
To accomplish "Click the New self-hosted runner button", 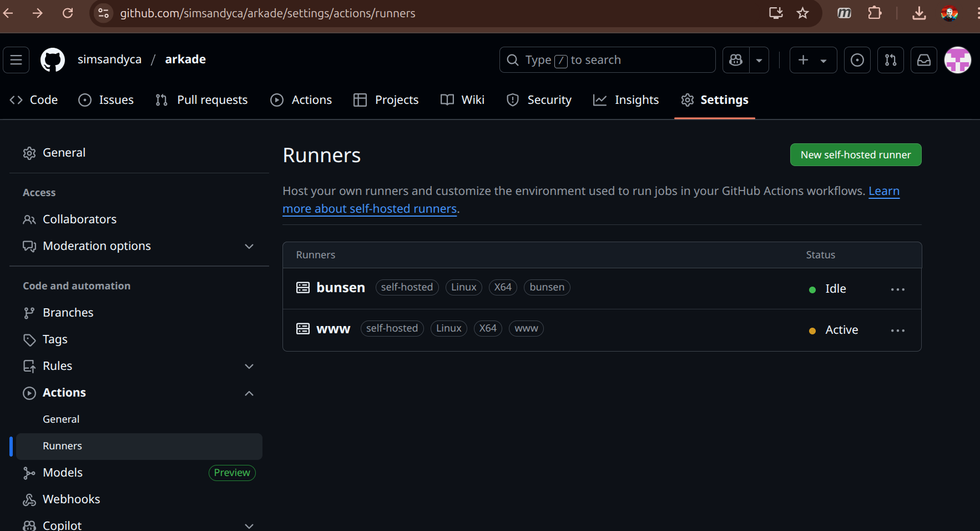I will (856, 155).
